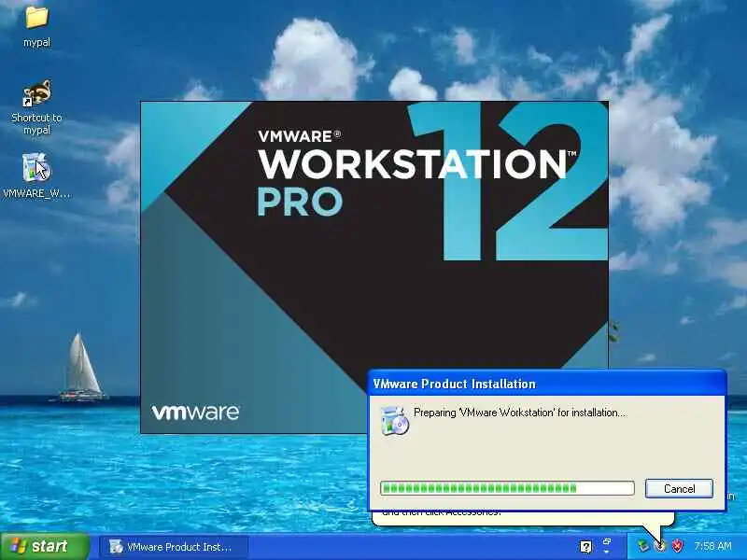Image resolution: width=747 pixels, height=560 pixels.
Task: Cancel the VMware Workstation installation
Action: pos(679,488)
